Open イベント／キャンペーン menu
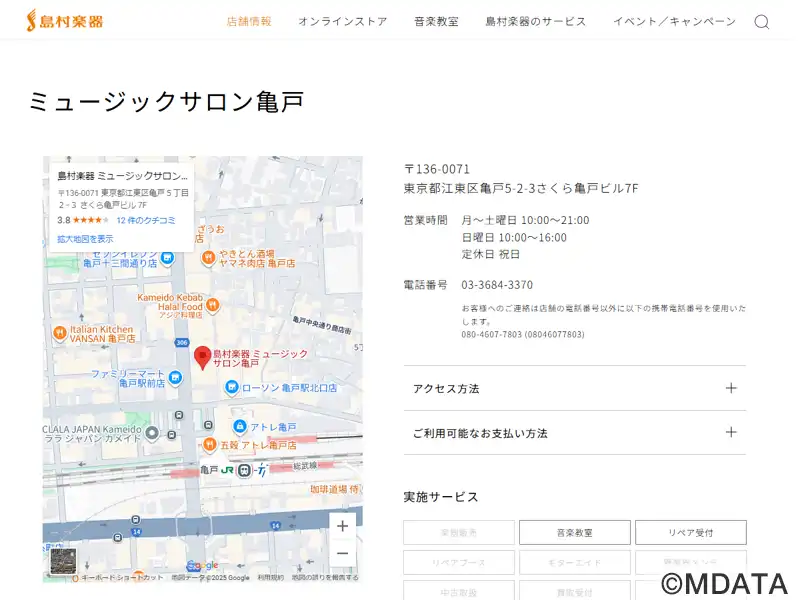The width and height of the screenshot is (800, 600). click(x=674, y=21)
